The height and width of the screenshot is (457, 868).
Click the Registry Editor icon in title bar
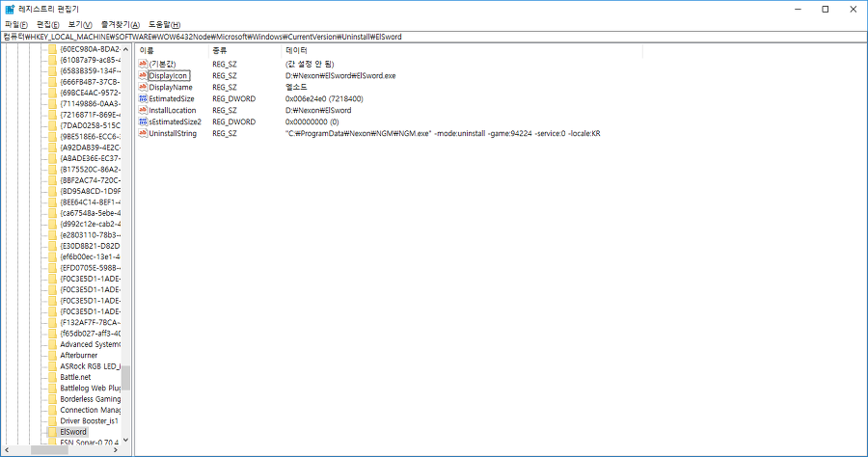tap(10, 9)
